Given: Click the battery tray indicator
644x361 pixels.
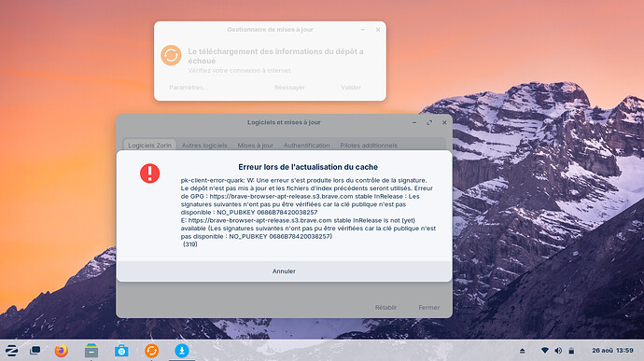Looking at the screenshot, I should pos(571,351).
